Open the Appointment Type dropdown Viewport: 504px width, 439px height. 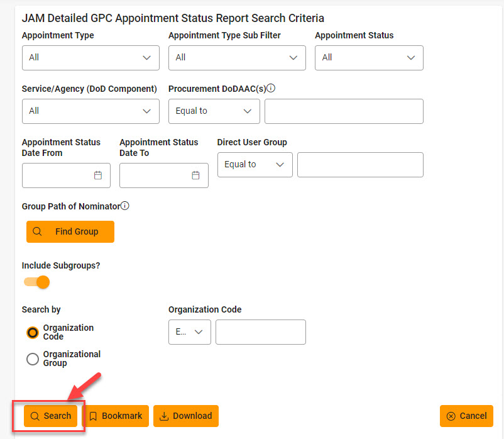(x=90, y=58)
